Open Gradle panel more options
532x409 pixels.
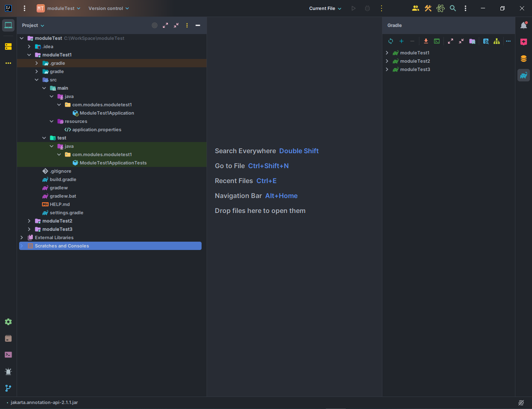pyautogui.click(x=508, y=41)
